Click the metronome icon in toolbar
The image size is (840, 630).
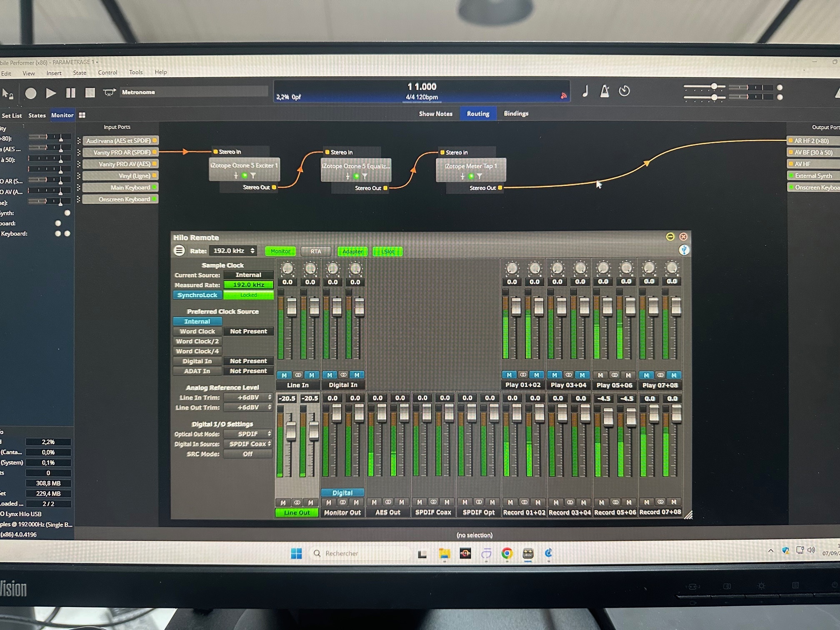604,91
